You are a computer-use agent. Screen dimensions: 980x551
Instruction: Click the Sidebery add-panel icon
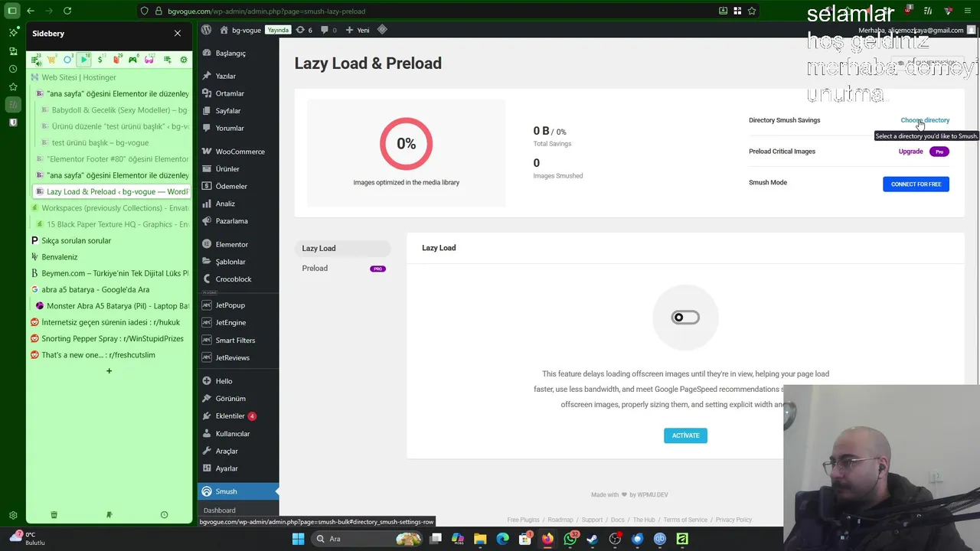(167, 60)
